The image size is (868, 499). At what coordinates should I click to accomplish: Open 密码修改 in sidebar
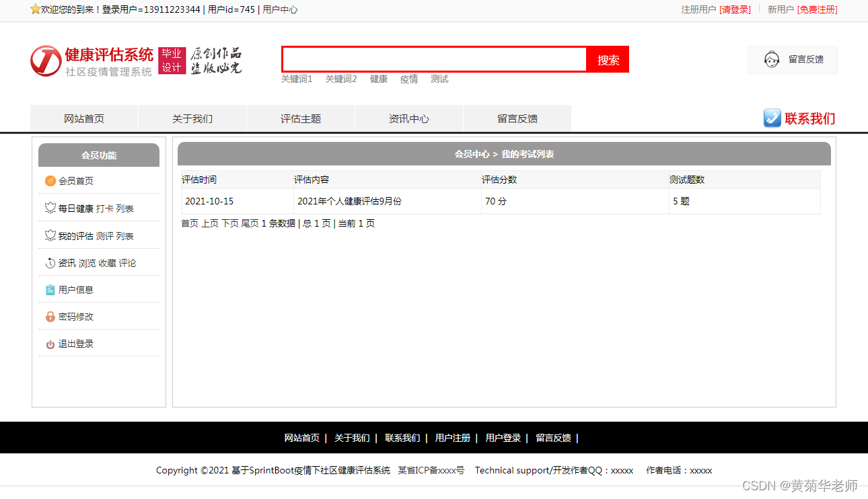click(76, 317)
